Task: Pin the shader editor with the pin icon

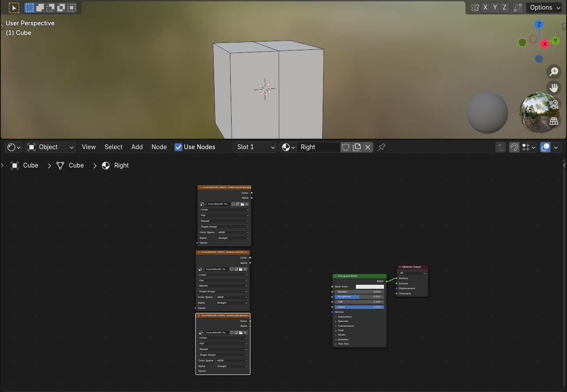Action: click(x=381, y=147)
